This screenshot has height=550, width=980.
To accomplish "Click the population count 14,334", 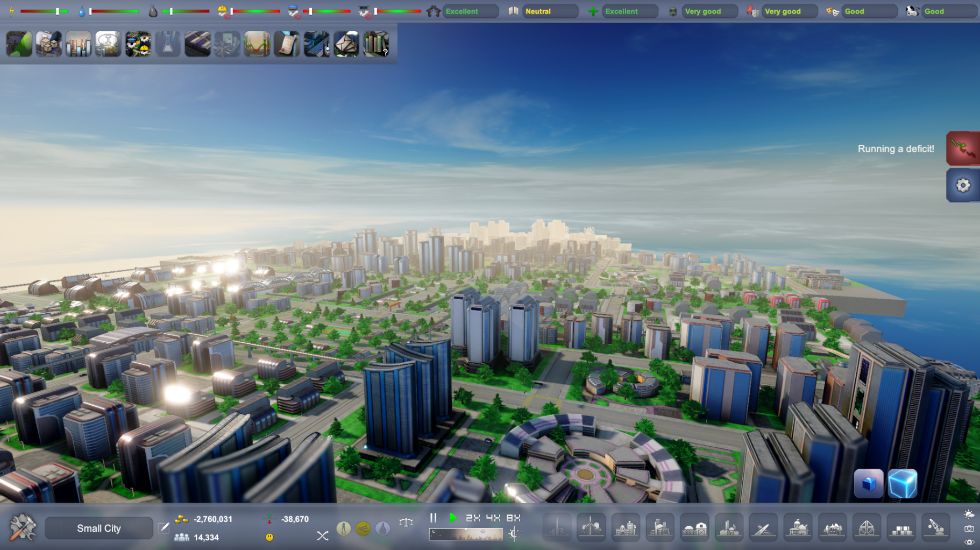I will [206, 537].
